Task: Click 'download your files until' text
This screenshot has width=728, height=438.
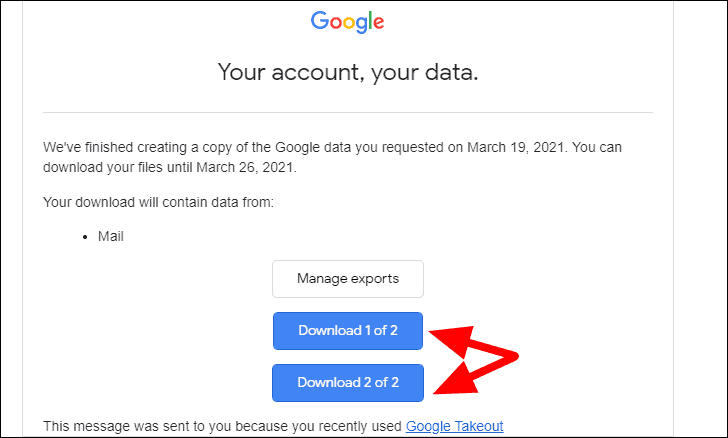Action: [118, 167]
